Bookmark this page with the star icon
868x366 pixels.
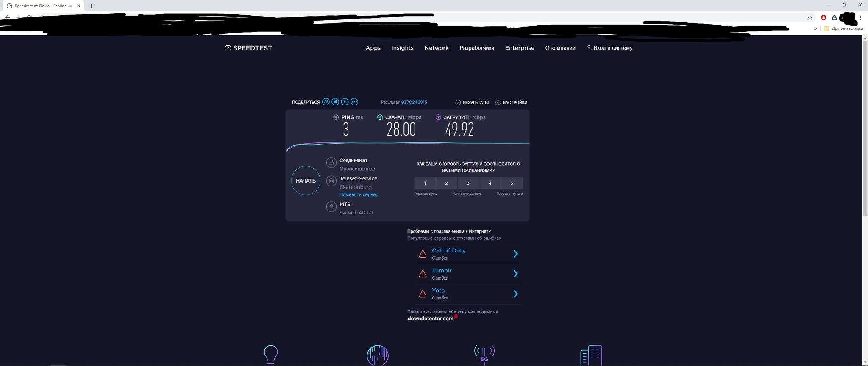[810, 18]
